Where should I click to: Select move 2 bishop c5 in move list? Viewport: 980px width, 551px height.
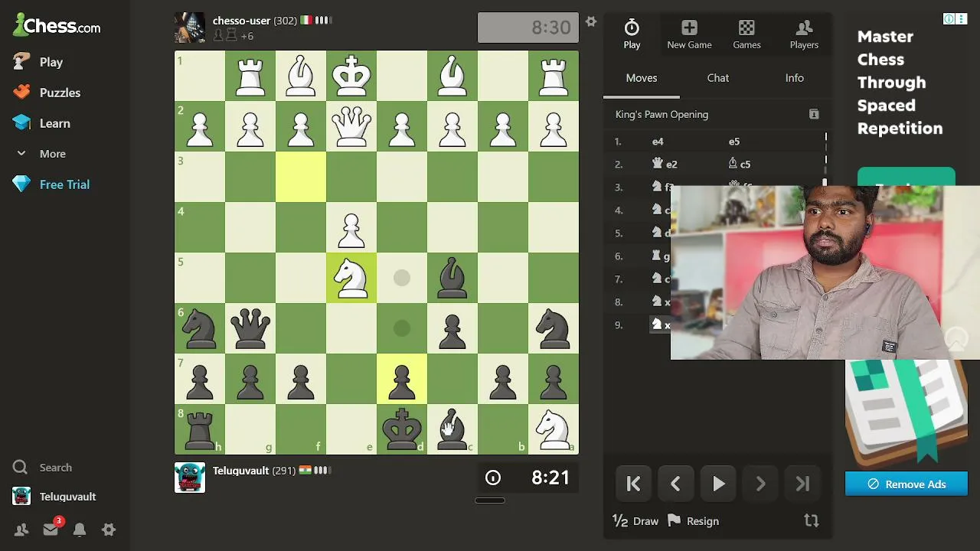(x=740, y=164)
